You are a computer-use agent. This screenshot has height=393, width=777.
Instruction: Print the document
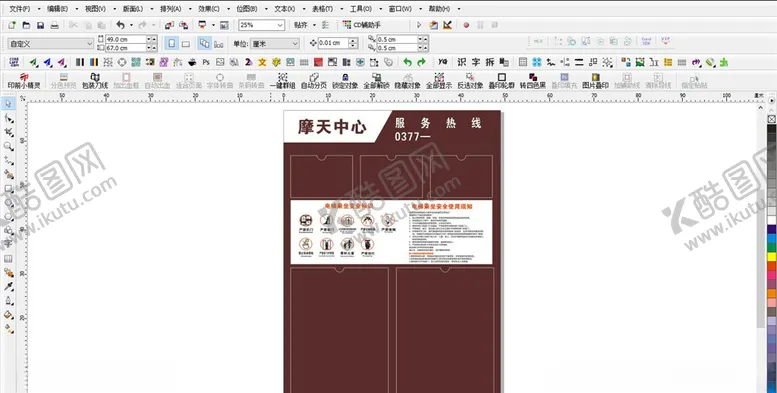tap(55, 25)
